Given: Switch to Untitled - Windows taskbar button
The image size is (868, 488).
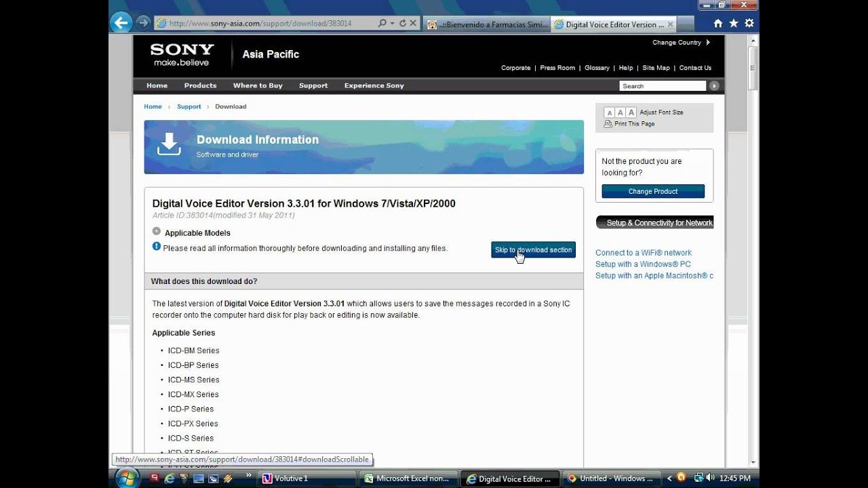Looking at the screenshot, I should click(611, 479).
